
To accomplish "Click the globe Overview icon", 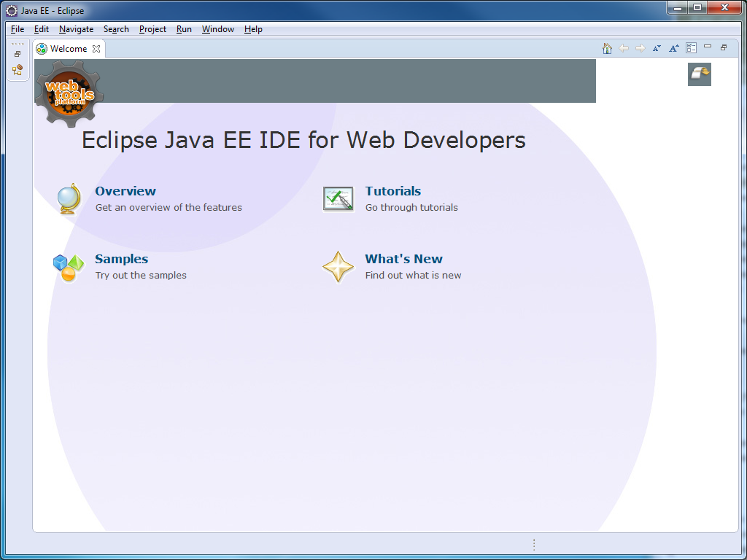I will (69, 199).
